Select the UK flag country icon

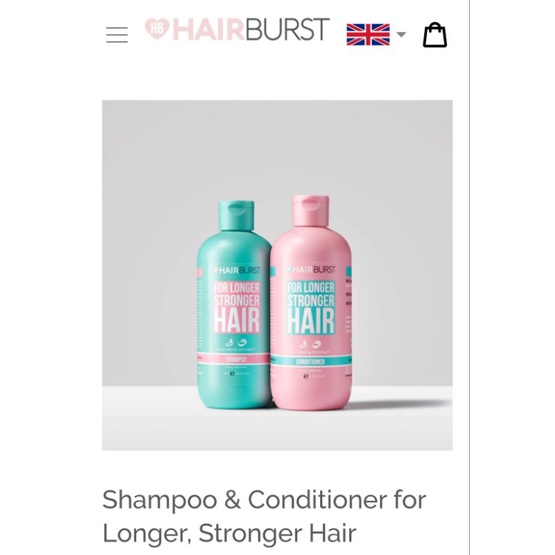(x=368, y=35)
